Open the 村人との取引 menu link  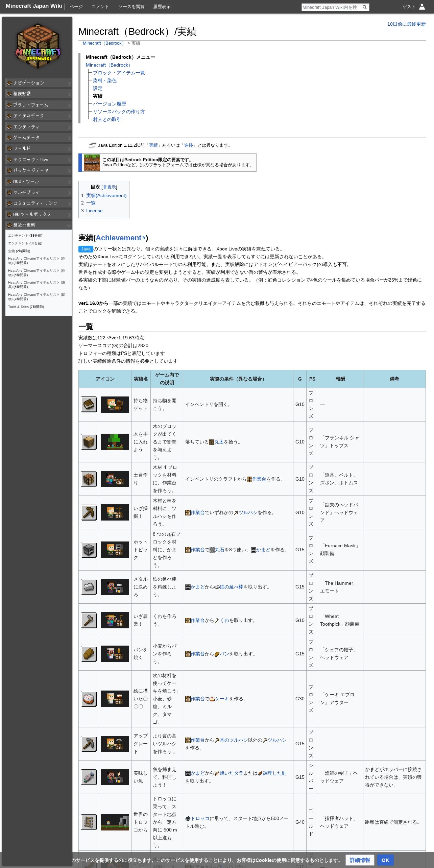(x=107, y=119)
